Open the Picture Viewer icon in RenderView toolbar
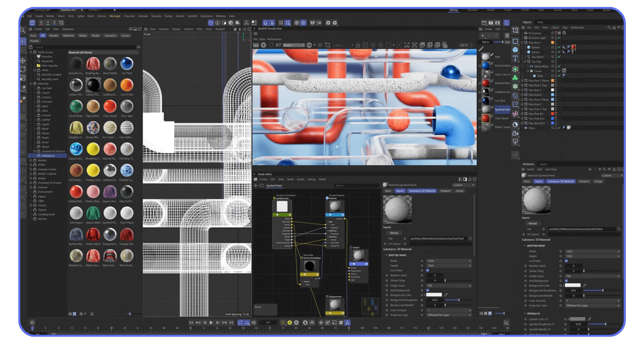 point(438,45)
